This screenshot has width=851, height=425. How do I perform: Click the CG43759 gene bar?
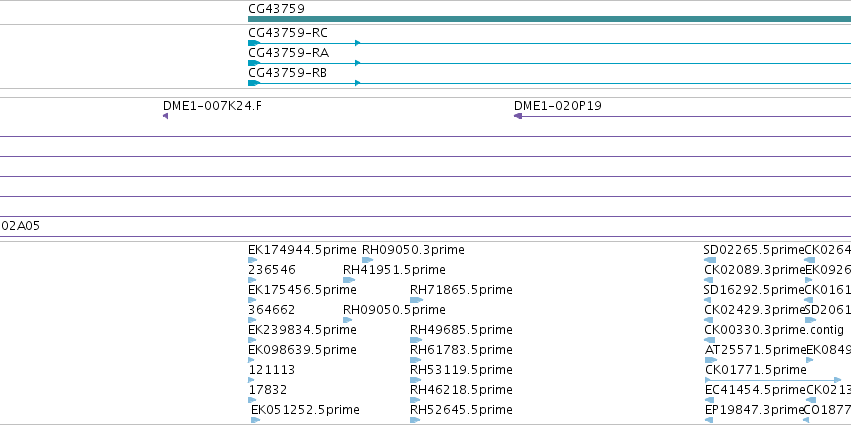tap(549, 19)
